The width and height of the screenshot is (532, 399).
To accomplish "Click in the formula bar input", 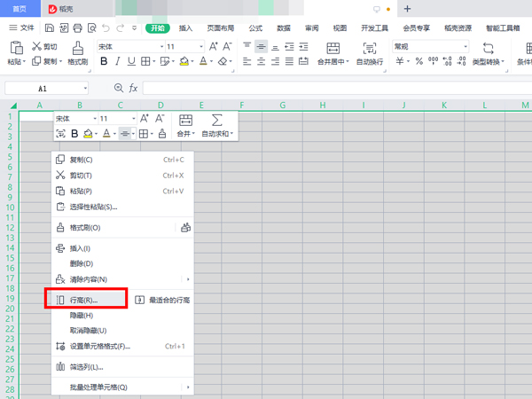I will 337,88.
